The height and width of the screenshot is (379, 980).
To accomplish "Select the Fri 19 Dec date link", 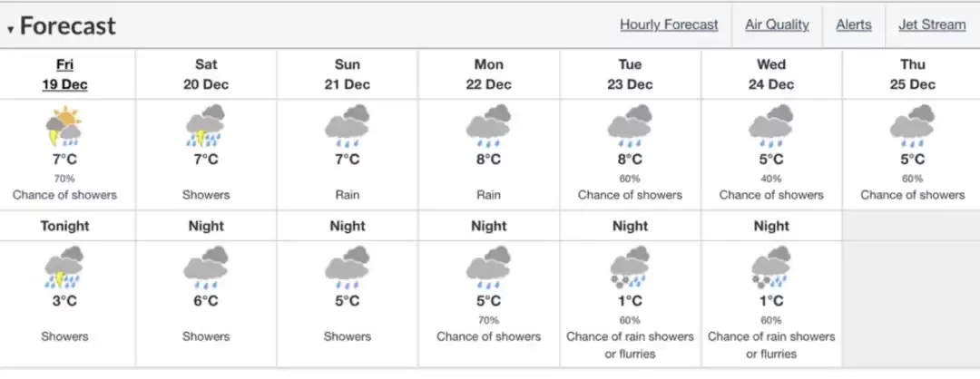I will tap(65, 74).
